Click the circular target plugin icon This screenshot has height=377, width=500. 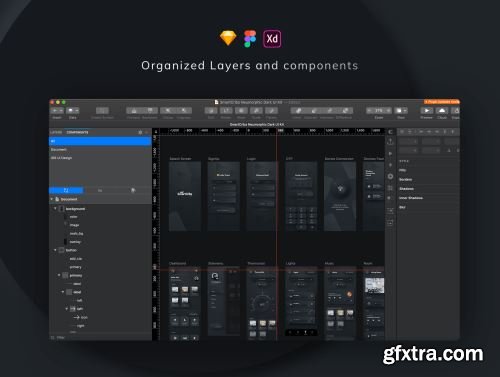390,176
